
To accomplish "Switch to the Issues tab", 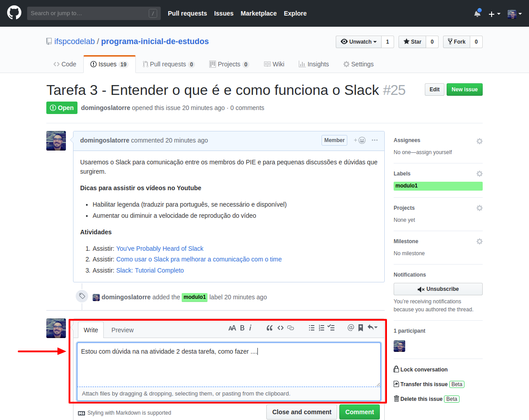I will pos(109,64).
